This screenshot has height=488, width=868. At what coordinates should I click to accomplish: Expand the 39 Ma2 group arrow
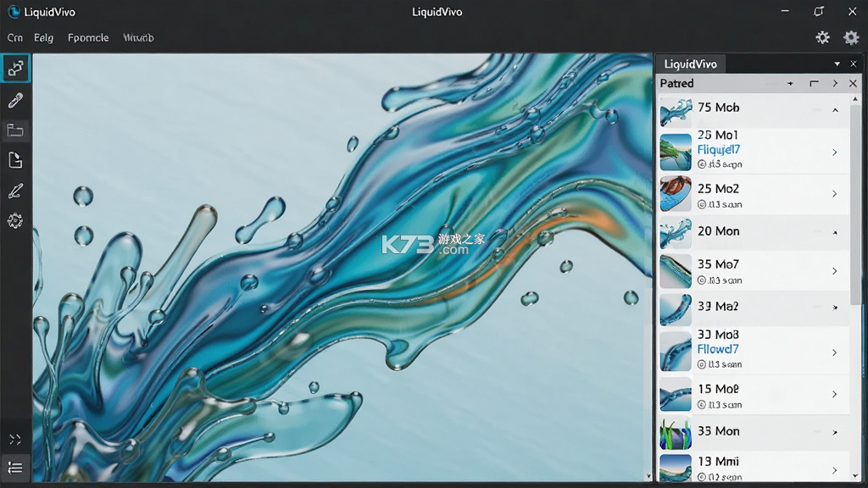(835, 308)
